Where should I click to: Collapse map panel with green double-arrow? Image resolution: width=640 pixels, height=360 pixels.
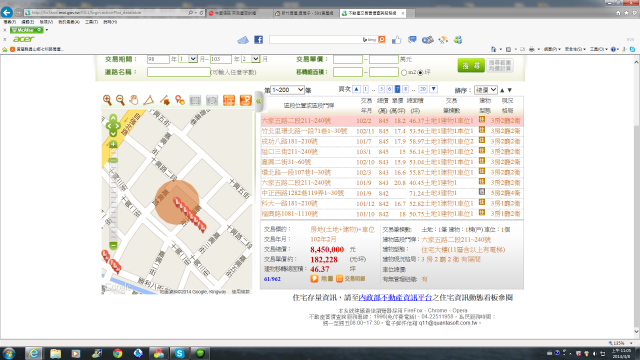tap(258, 101)
